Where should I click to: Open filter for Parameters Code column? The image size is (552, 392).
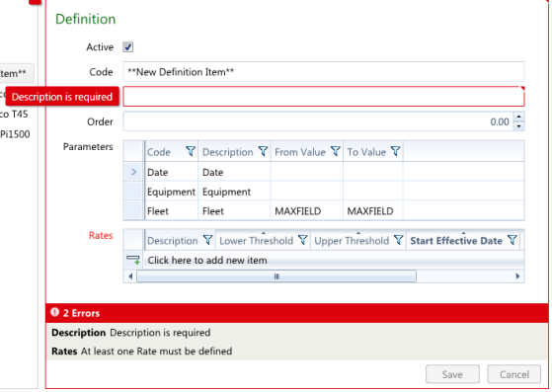click(x=191, y=152)
